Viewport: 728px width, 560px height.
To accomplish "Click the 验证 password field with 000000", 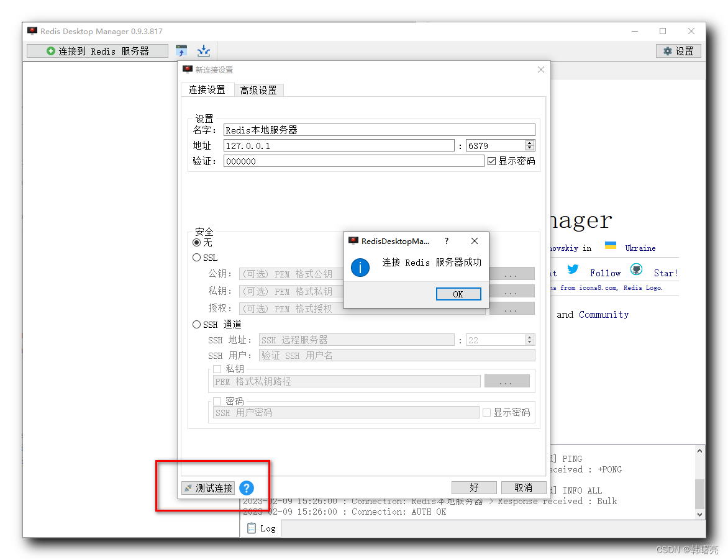I will click(354, 161).
